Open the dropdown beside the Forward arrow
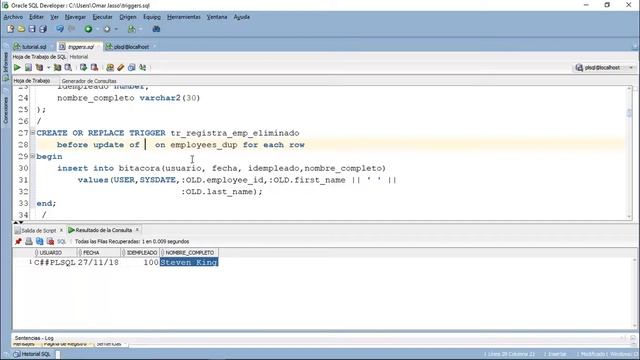The height and width of the screenshot is (360, 640). 116,29
